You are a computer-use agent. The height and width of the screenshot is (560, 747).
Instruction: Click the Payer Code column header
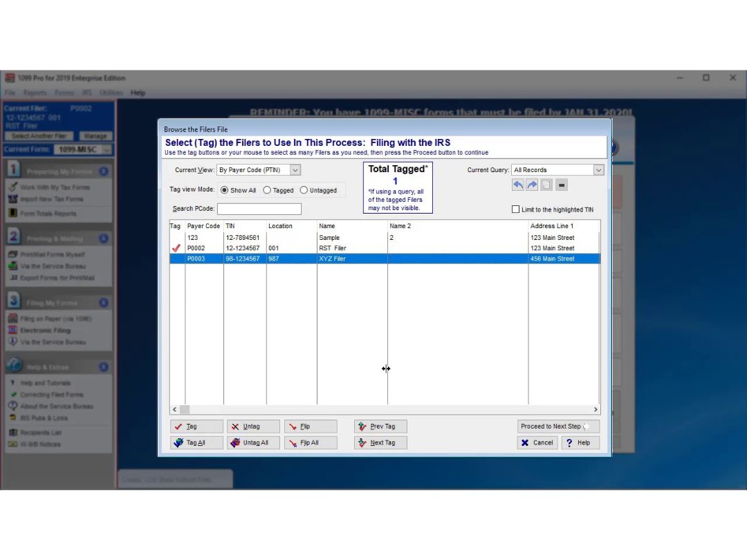pyautogui.click(x=204, y=225)
